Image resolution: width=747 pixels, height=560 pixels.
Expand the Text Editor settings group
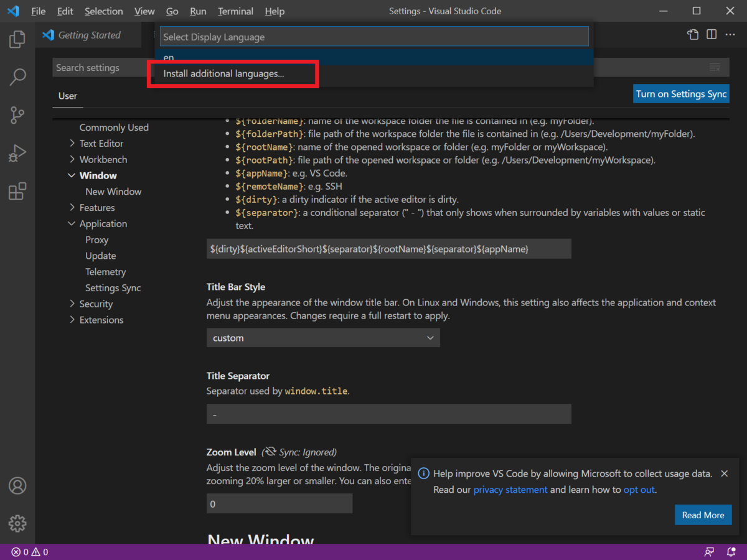click(72, 143)
